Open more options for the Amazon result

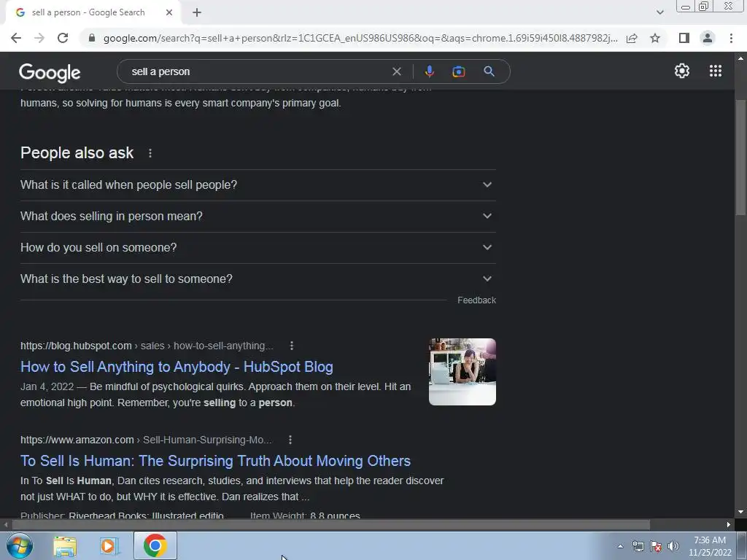pyautogui.click(x=290, y=440)
